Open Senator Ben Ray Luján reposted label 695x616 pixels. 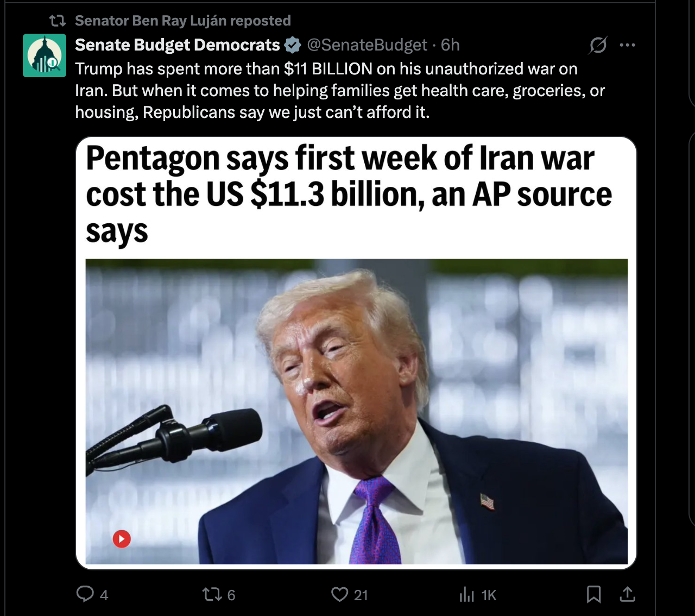tap(182, 21)
